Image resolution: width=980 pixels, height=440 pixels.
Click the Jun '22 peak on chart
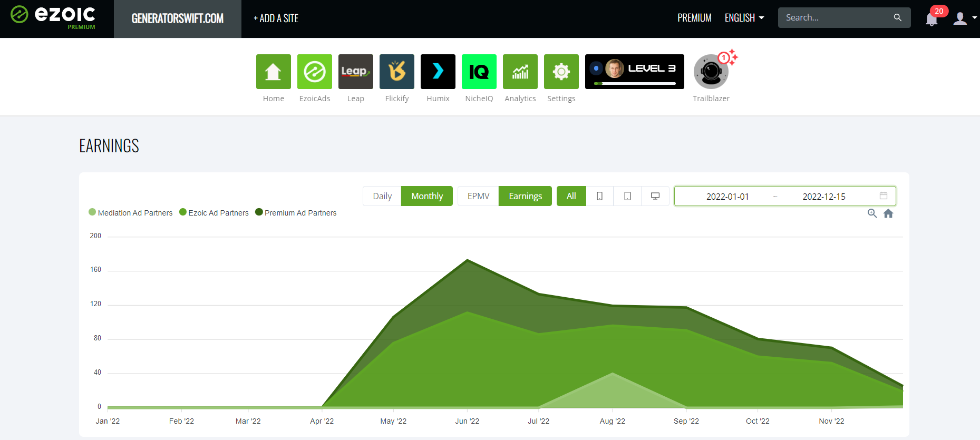click(x=467, y=260)
